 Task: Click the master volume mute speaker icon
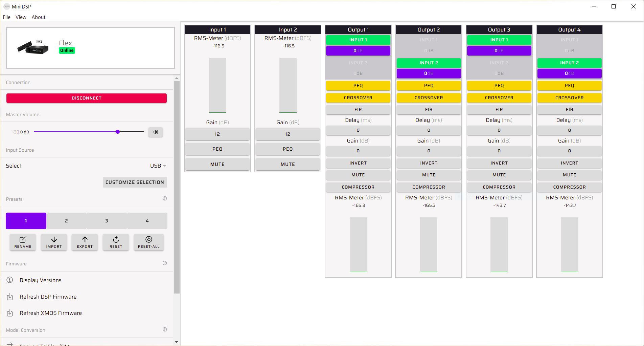(x=156, y=132)
